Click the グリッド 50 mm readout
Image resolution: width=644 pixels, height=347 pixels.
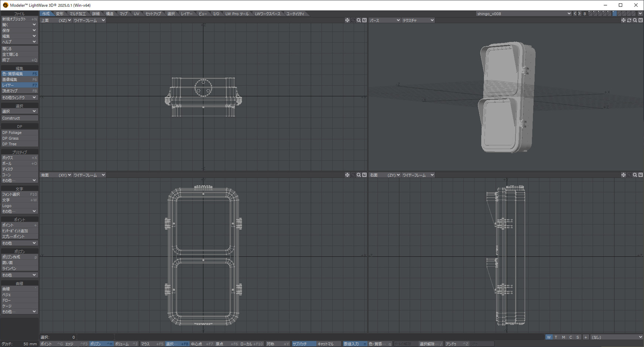tap(19, 344)
